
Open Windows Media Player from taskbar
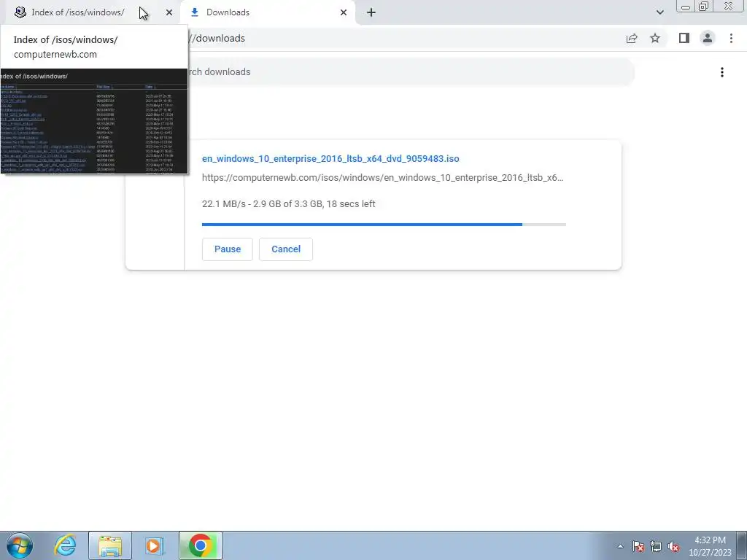click(154, 545)
